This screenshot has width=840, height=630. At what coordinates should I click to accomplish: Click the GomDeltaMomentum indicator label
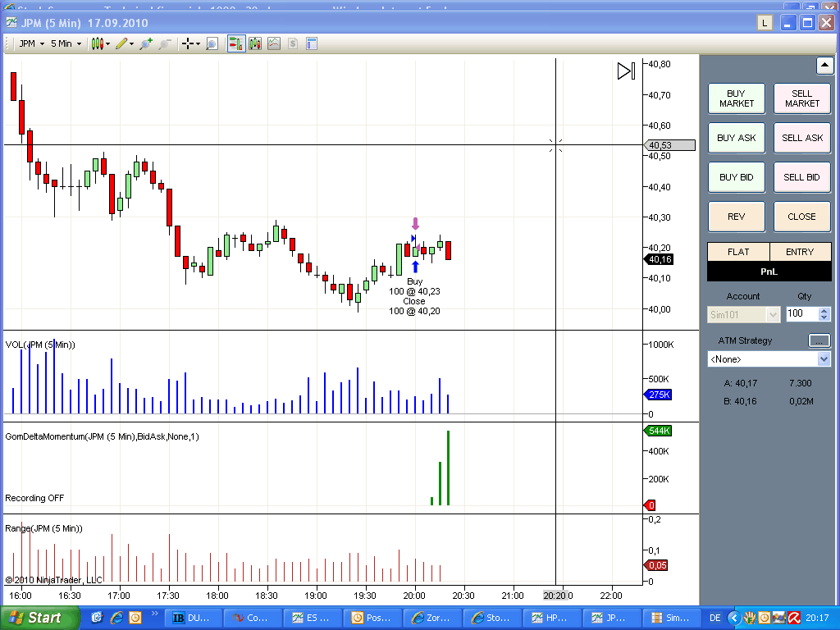pyautogui.click(x=102, y=436)
